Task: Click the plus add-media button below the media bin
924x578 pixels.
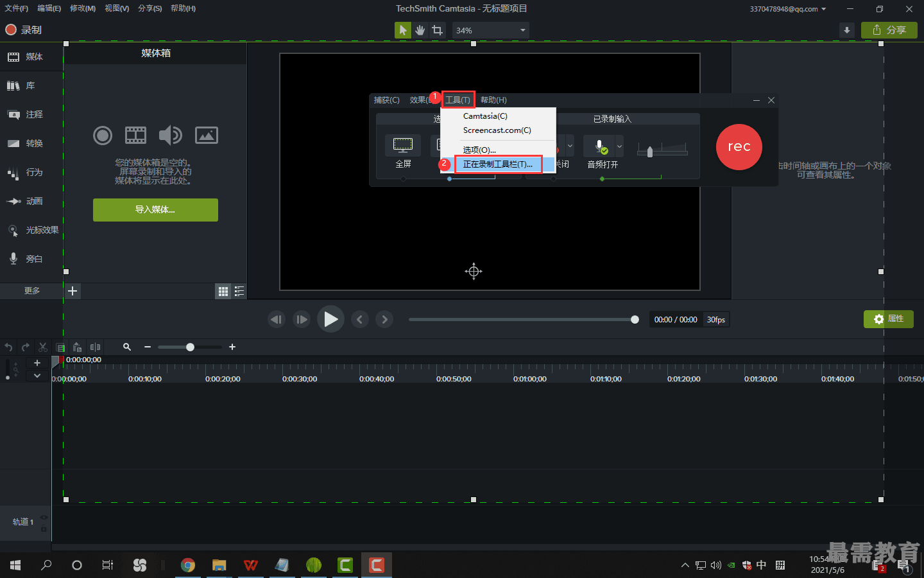Action: pyautogui.click(x=73, y=291)
